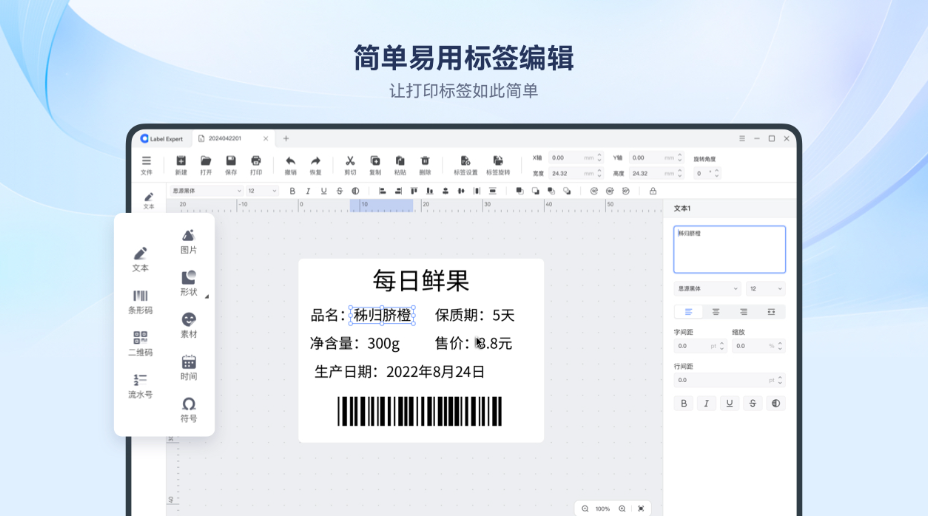Open 标签设置 label settings
The width and height of the screenshot is (928, 516).
click(x=465, y=165)
